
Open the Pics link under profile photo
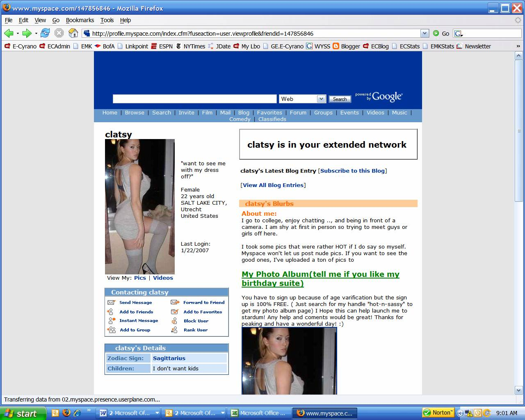tap(140, 278)
